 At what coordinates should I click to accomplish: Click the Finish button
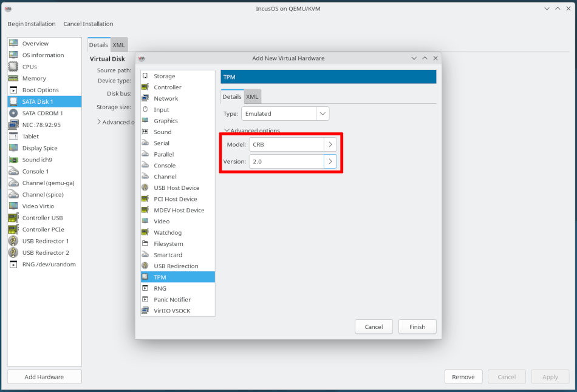(x=417, y=326)
